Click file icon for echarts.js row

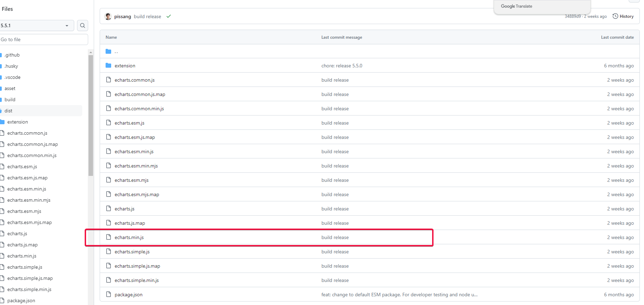coord(108,209)
